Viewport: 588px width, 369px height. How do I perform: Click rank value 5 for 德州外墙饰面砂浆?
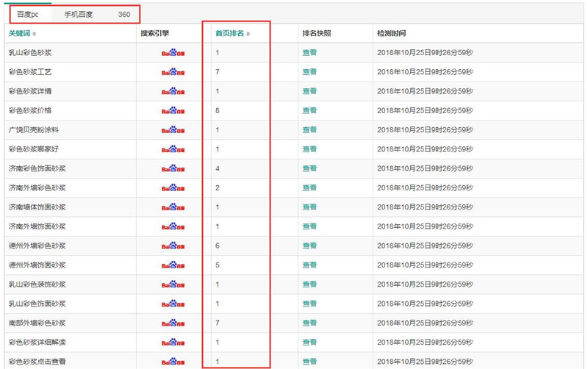[x=218, y=265]
